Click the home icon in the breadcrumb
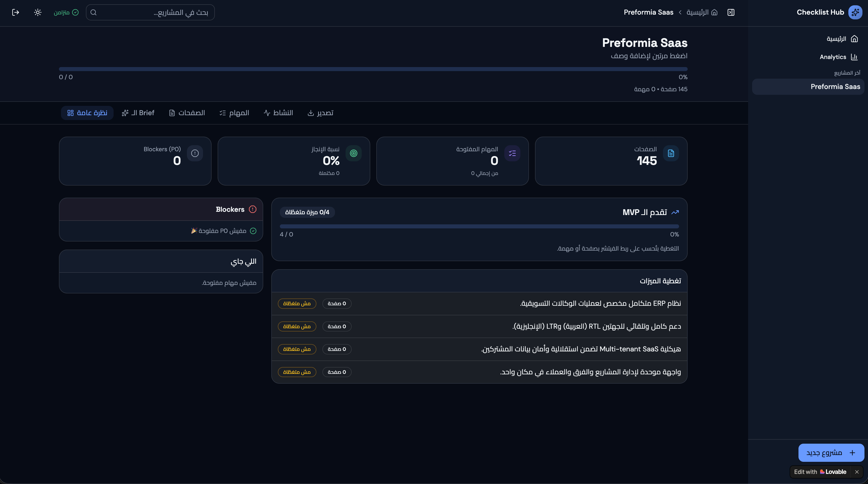868x484 pixels. (x=714, y=13)
